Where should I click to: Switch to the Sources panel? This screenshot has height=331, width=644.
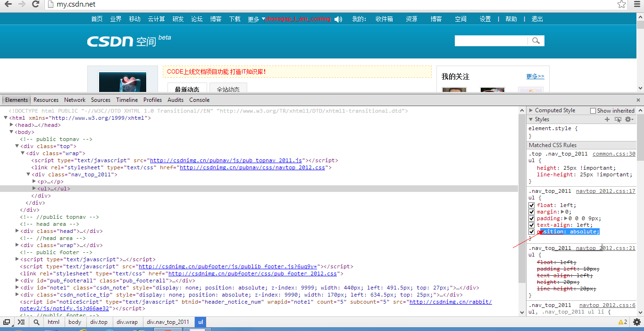tap(100, 100)
